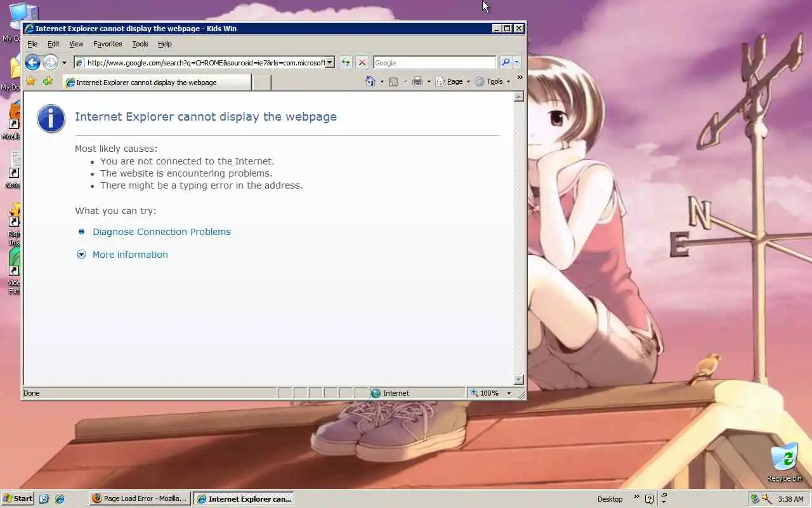The width and height of the screenshot is (812, 508).
Task: Open the File menu
Action: point(32,44)
